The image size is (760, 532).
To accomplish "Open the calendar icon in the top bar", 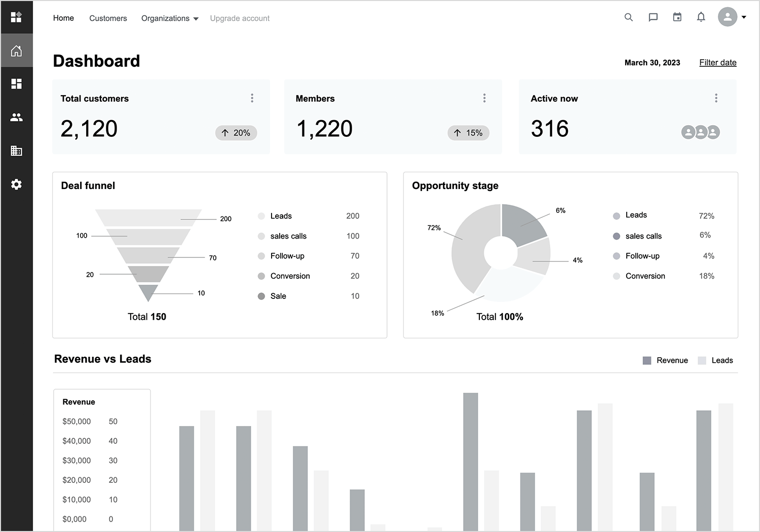I will 677,17.
